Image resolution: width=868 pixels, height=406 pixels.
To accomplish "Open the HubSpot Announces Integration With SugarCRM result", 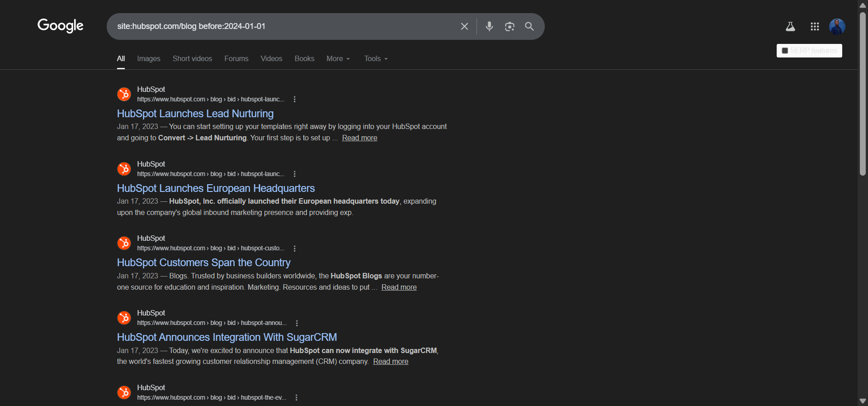I will [x=227, y=337].
